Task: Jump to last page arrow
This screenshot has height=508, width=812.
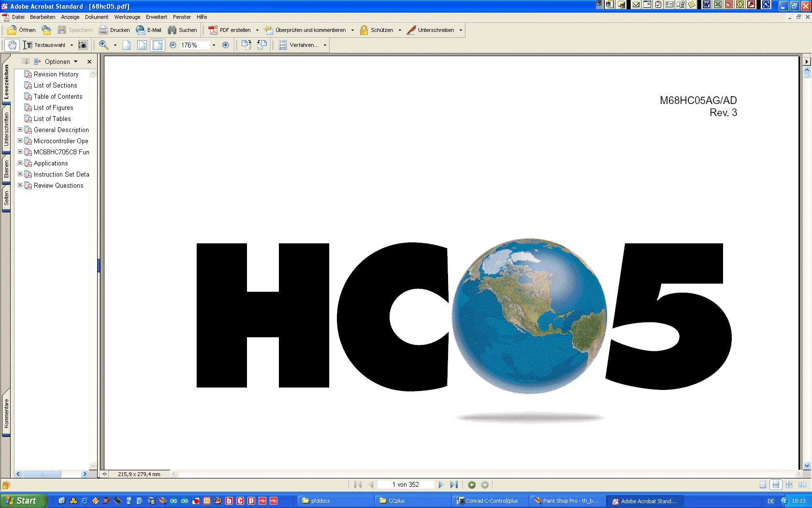Action: point(454,485)
